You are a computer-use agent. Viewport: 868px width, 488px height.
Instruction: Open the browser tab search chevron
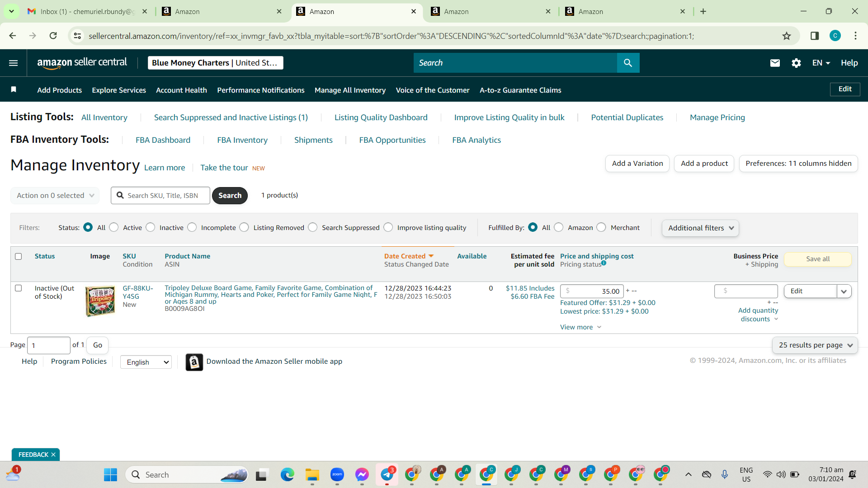pos(11,11)
